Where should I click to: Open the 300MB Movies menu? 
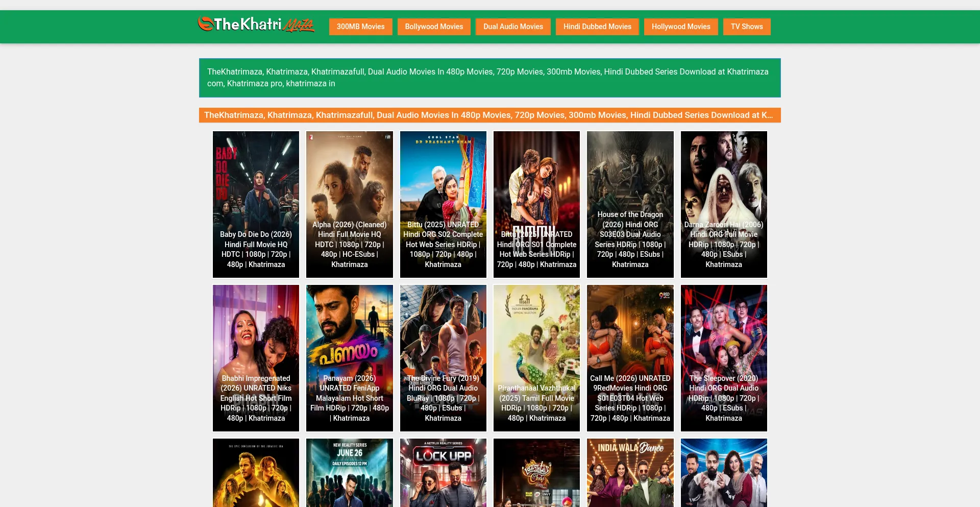(x=360, y=27)
